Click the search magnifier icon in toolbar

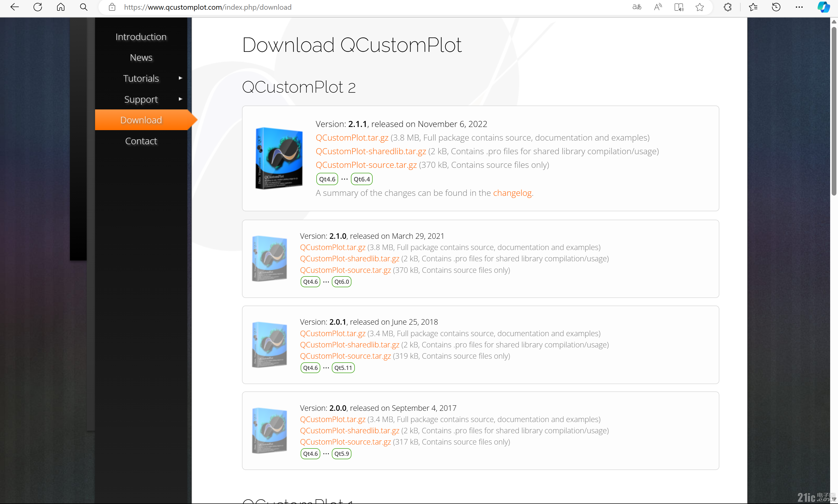[x=84, y=7]
